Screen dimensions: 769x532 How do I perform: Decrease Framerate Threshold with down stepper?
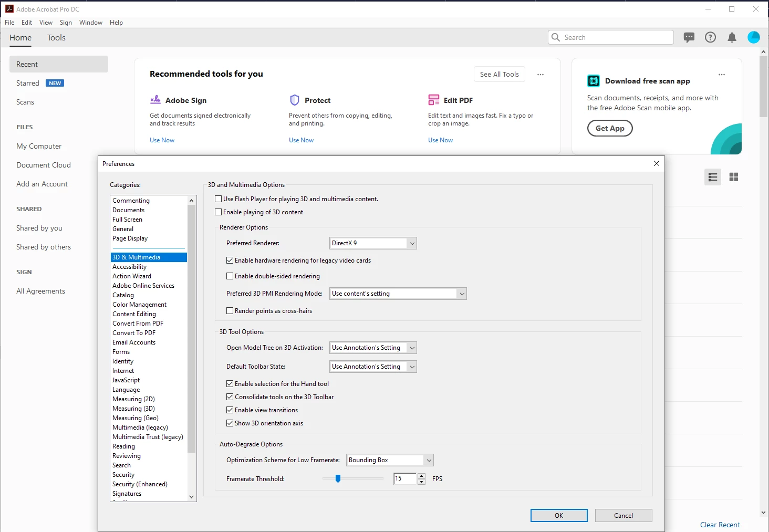(421, 482)
